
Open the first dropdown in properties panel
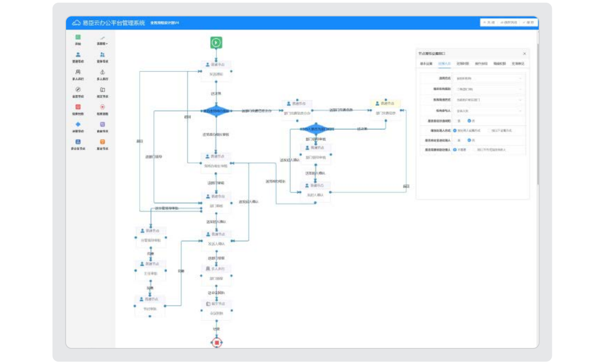click(x=488, y=78)
